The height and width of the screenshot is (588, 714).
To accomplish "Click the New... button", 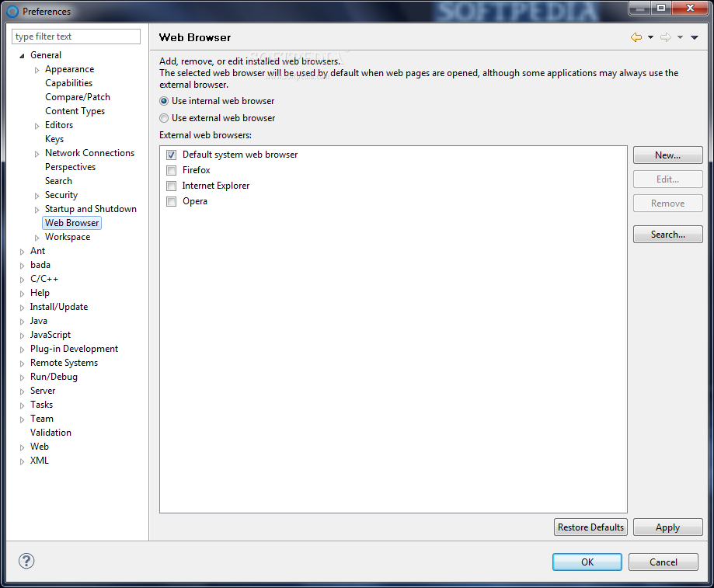I will (x=667, y=155).
